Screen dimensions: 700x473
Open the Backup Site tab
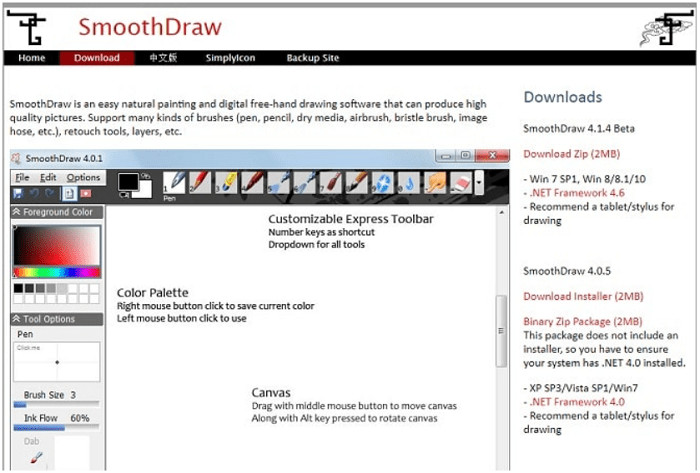click(x=313, y=58)
